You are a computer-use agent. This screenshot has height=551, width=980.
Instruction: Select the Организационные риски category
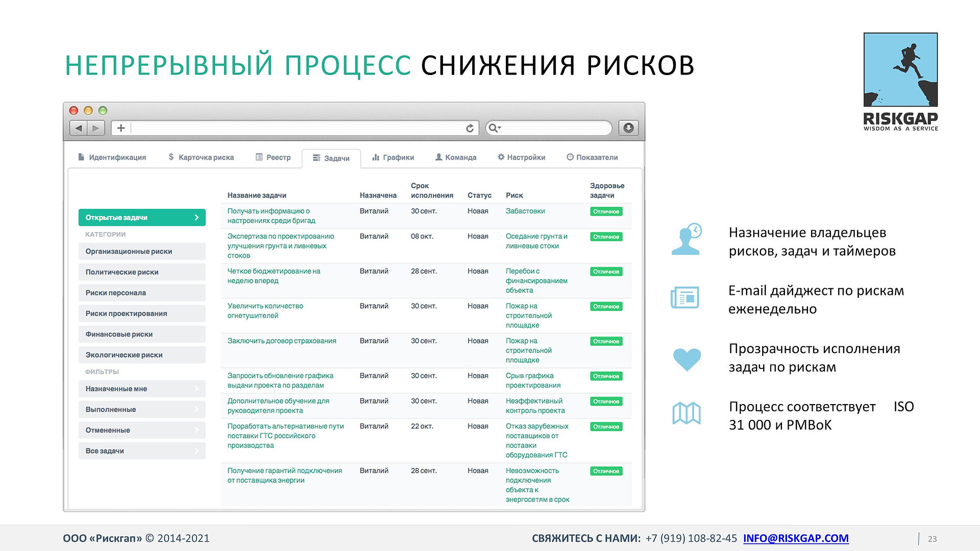coord(142,252)
